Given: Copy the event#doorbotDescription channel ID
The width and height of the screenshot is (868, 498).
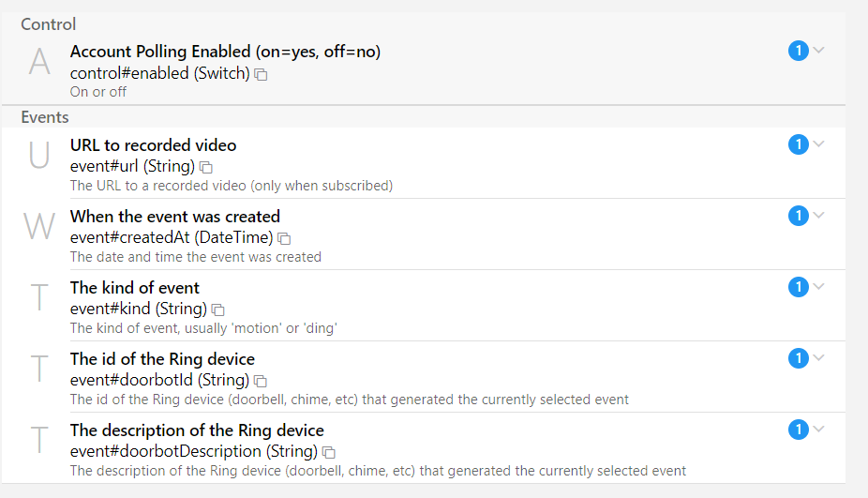Looking at the screenshot, I should (329, 452).
